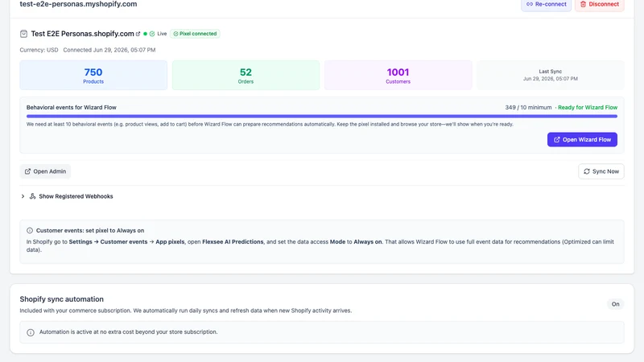Viewport: 644px width, 362px height.
Task: Click the Currency: USD text
Action: point(39,50)
